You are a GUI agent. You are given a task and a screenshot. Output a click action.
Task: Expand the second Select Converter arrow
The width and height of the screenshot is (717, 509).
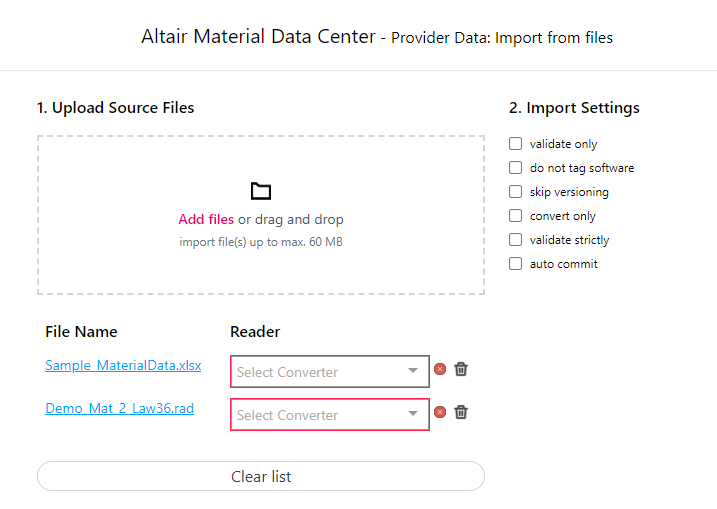click(413, 415)
